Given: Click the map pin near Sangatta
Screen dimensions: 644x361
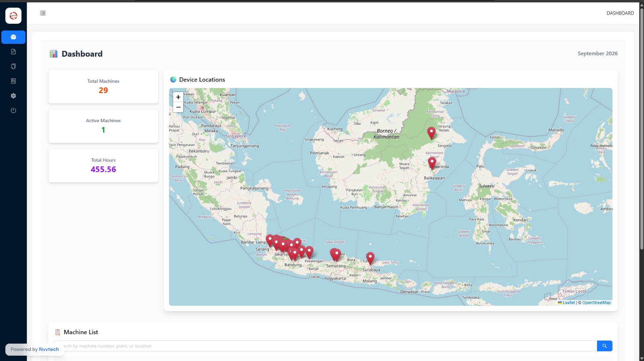Looking at the screenshot, I should coord(431,133).
